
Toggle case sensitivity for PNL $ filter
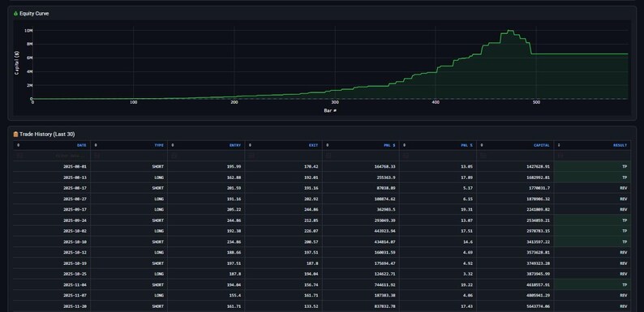(x=328, y=156)
